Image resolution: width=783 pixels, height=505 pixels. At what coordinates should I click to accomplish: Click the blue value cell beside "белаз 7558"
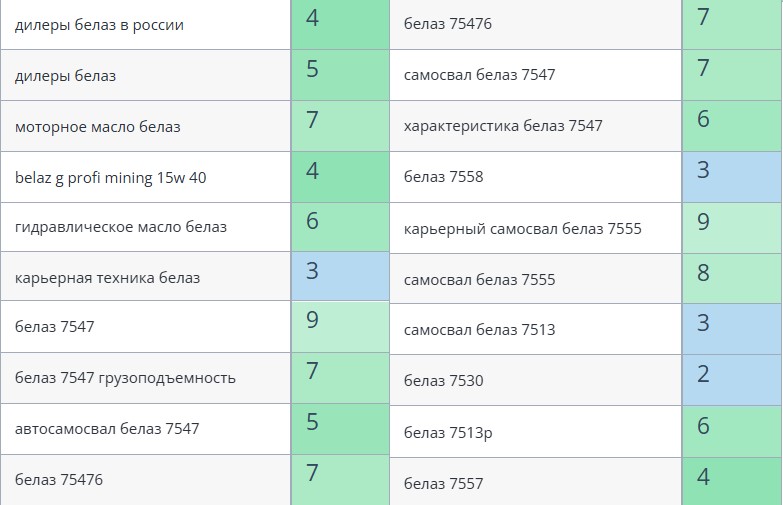(731, 177)
